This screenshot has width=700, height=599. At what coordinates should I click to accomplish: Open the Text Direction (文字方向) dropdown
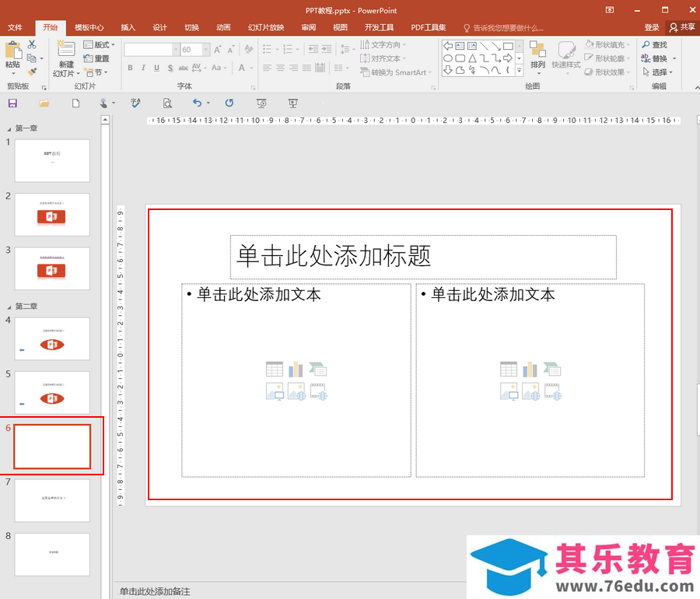tap(383, 44)
